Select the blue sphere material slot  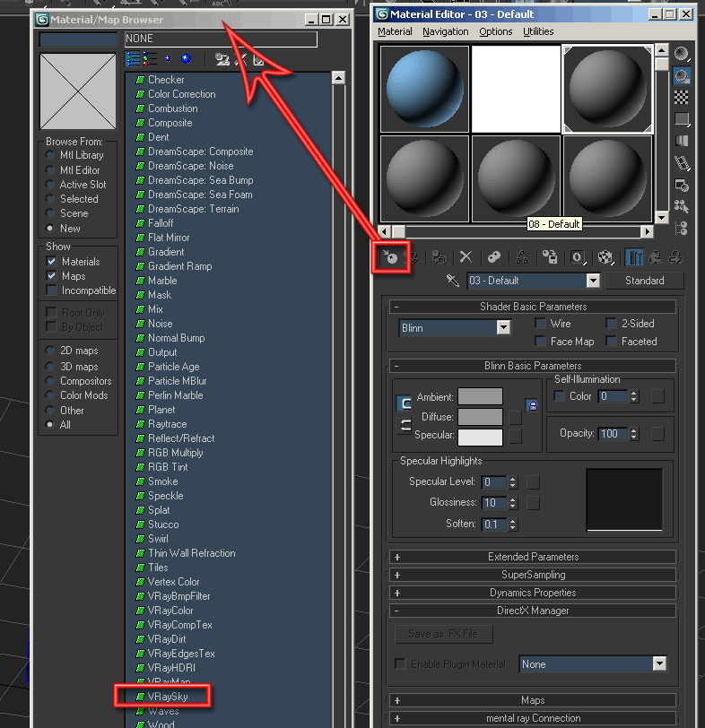(x=424, y=89)
